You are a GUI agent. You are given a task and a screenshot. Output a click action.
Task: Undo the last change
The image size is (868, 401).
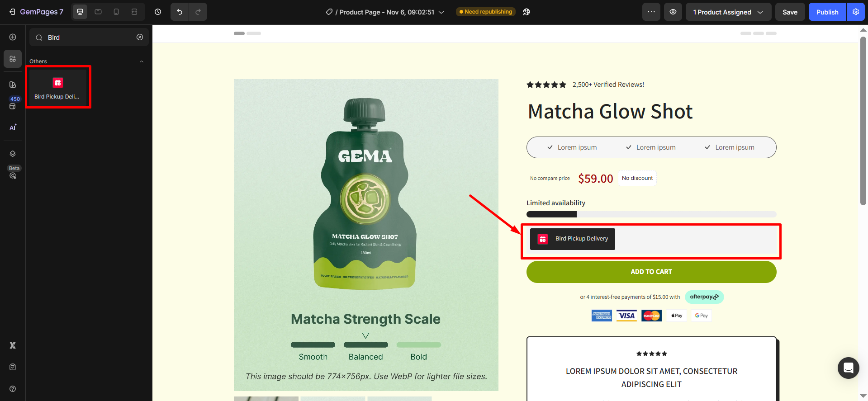(x=180, y=12)
